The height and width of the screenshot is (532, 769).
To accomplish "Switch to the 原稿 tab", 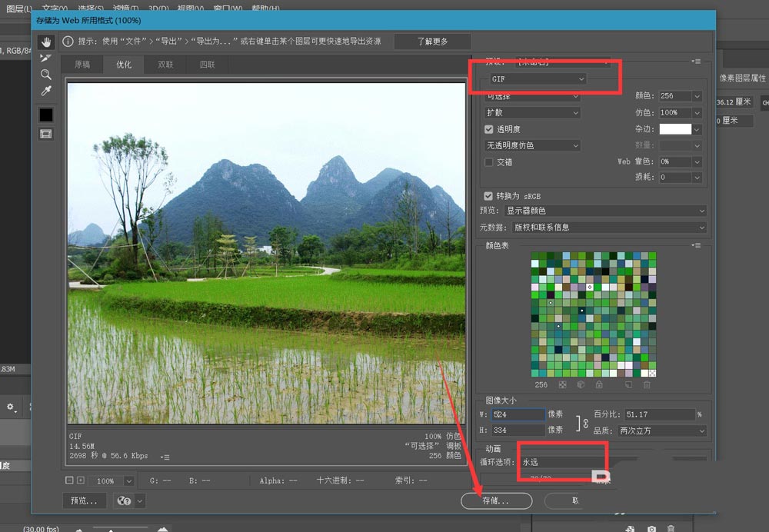I will [x=82, y=65].
